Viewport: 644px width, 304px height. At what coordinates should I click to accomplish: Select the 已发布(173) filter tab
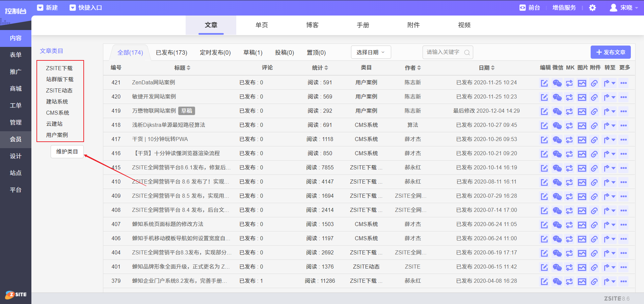[171, 53]
